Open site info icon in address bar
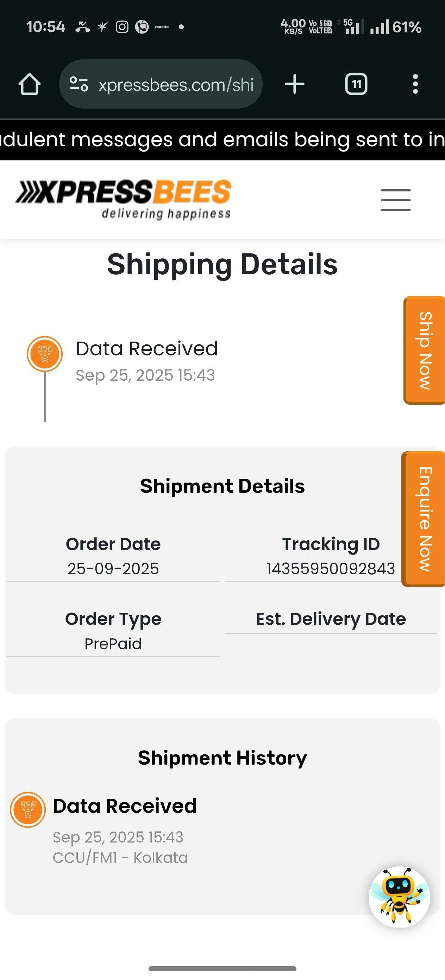The width and height of the screenshot is (445, 980). pos(79,84)
